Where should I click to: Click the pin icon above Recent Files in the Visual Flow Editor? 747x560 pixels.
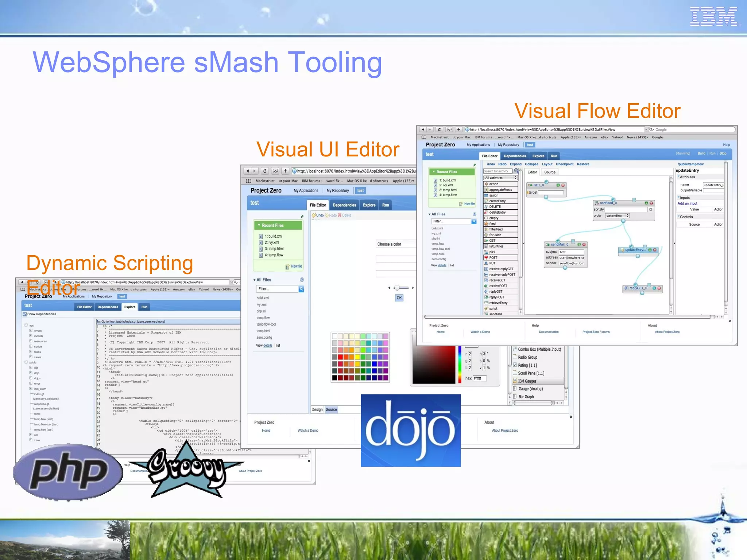475,165
